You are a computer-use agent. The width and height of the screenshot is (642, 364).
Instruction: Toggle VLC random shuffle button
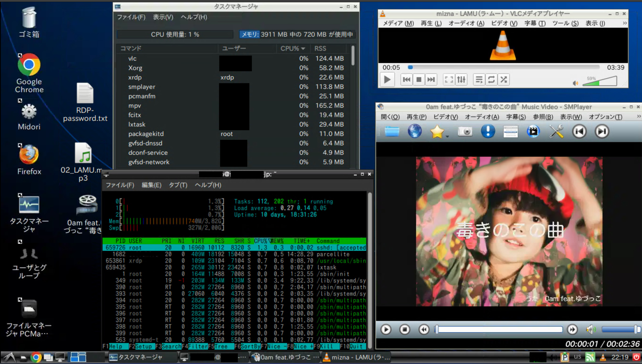coord(504,79)
